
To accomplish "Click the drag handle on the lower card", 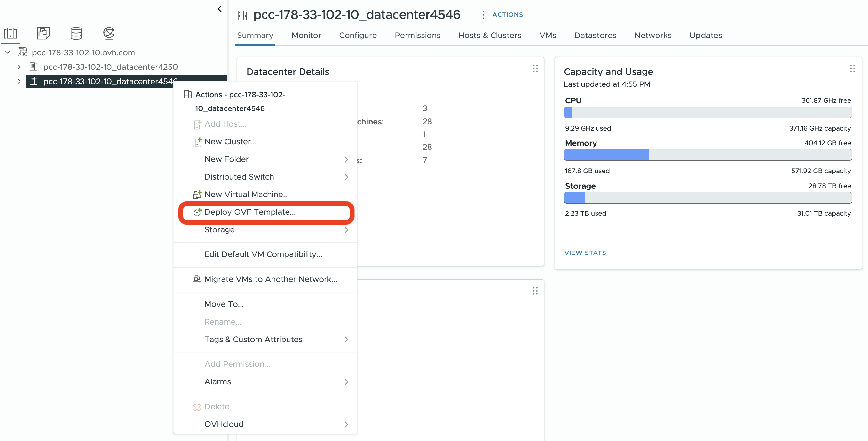I will [535, 291].
